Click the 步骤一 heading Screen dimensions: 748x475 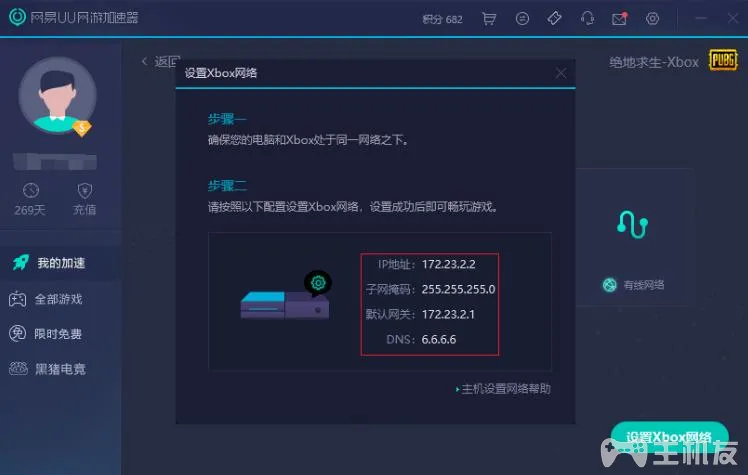tap(227, 119)
